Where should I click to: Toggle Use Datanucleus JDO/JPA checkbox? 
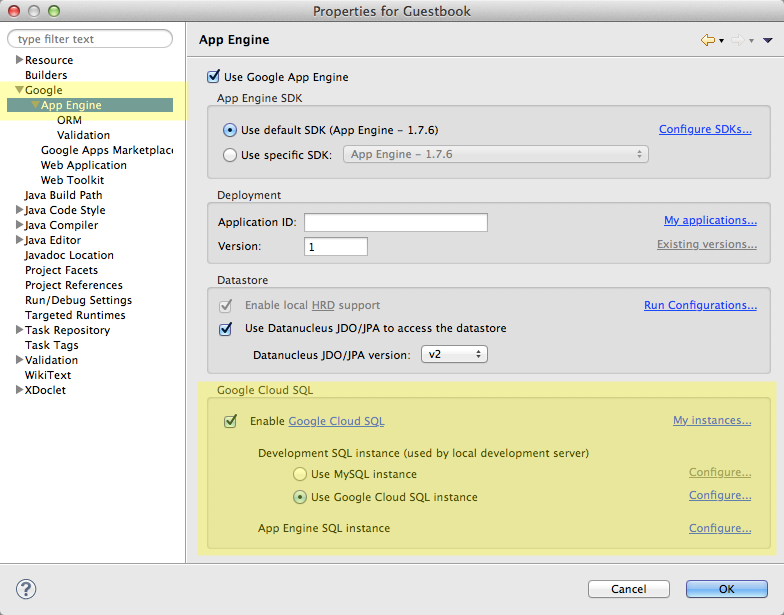tap(226, 328)
